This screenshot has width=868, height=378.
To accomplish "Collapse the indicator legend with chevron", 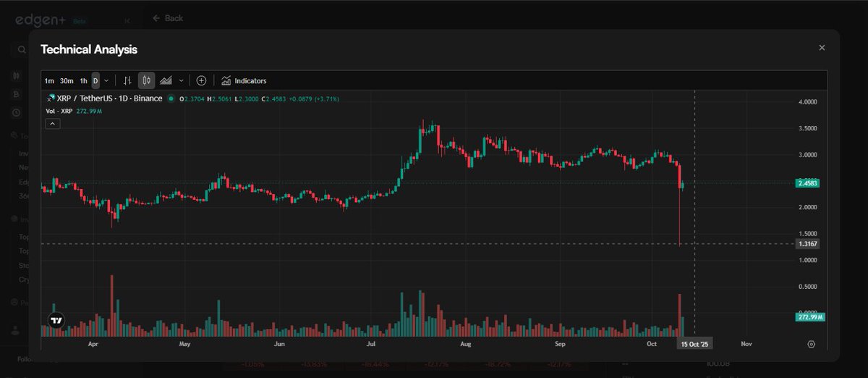I will 52,124.
